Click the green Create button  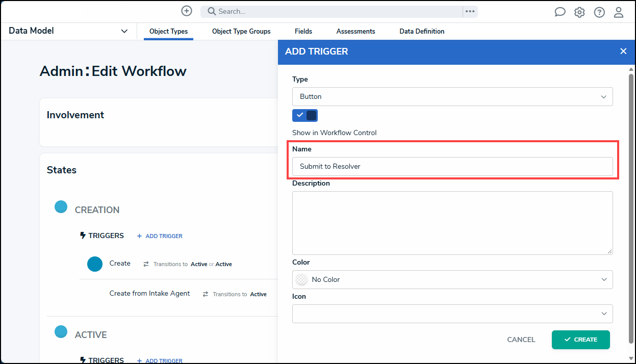(x=580, y=340)
